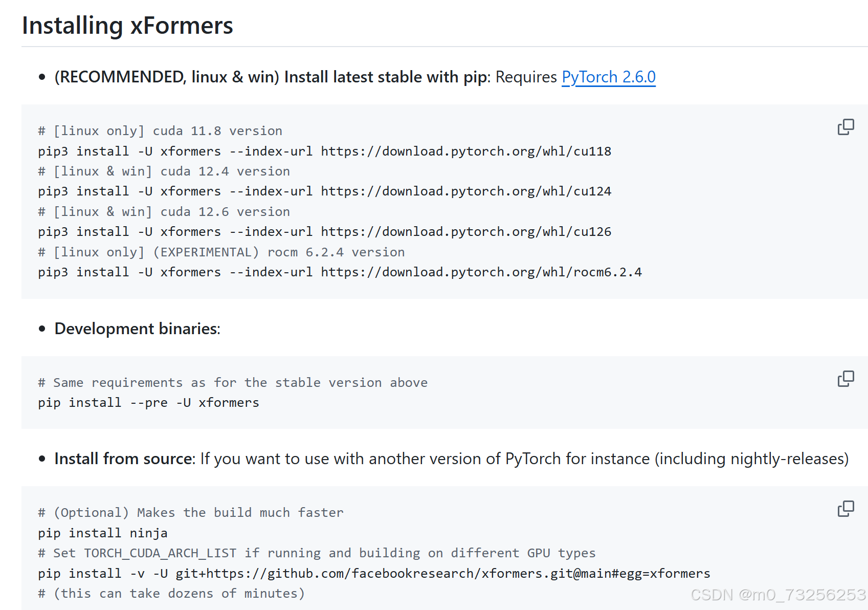Click the pip install ninja command
The height and width of the screenshot is (610, 868).
(x=102, y=533)
